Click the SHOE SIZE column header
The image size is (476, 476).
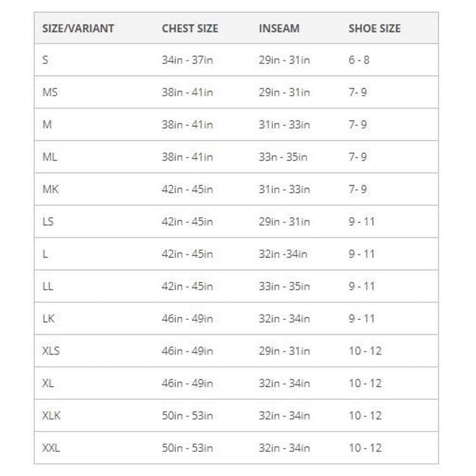pyautogui.click(x=374, y=29)
